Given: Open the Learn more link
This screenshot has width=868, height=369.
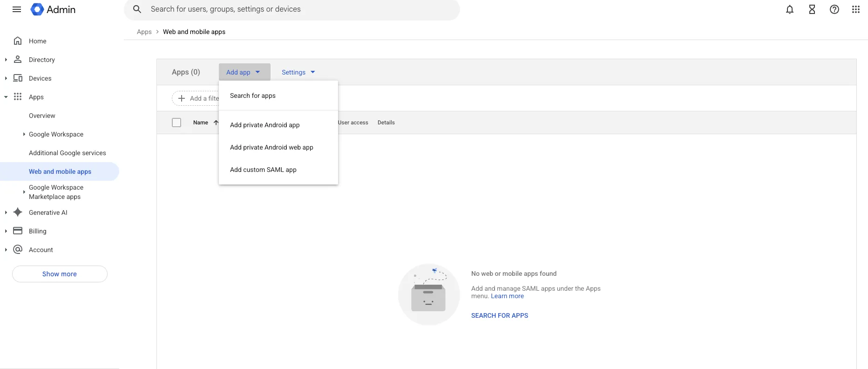Looking at the screenshot, I should (x=507, y=296).
